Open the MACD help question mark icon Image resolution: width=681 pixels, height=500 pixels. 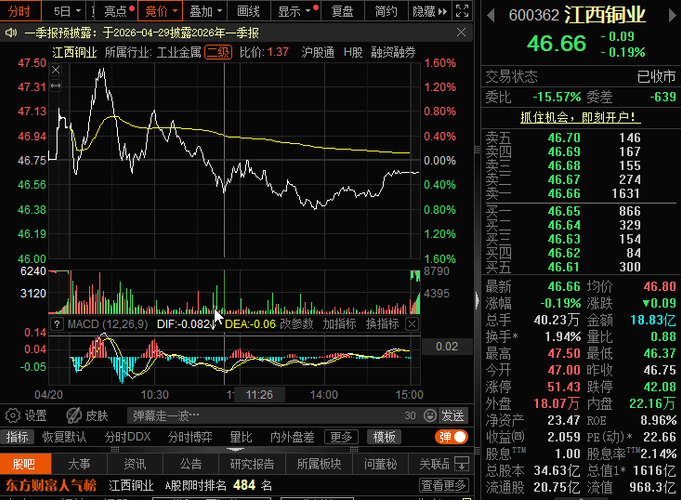point(57,324)
